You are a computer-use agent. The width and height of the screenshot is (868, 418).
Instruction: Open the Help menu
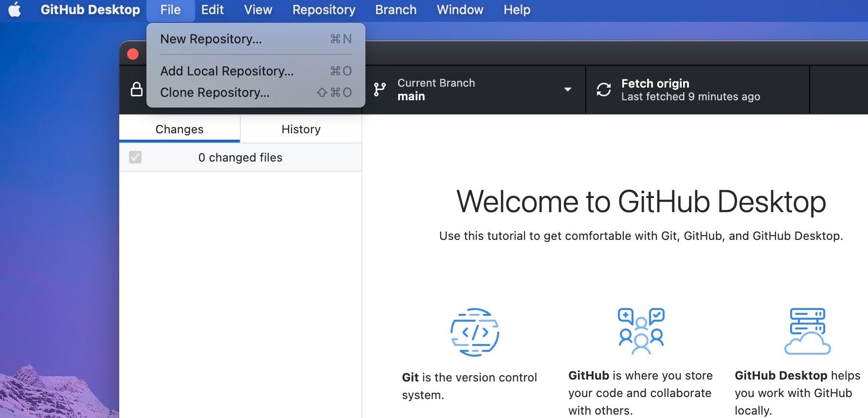tap(517, 10)
